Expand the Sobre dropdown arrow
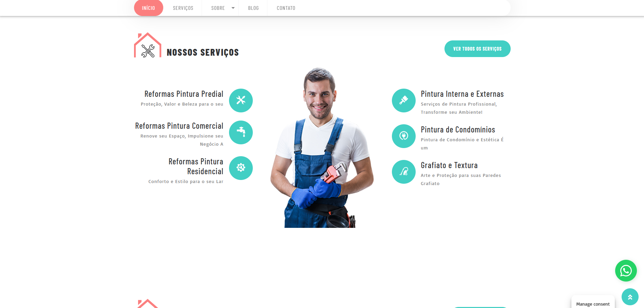The width and height of the screenshot is (644, 308). tap(233, 8)
